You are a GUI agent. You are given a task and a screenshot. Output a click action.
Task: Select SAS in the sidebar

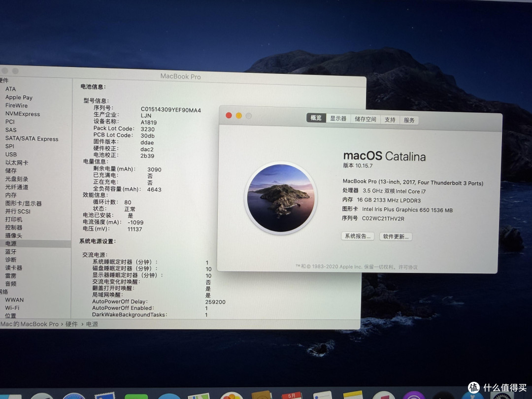click(x=10, y=130)
